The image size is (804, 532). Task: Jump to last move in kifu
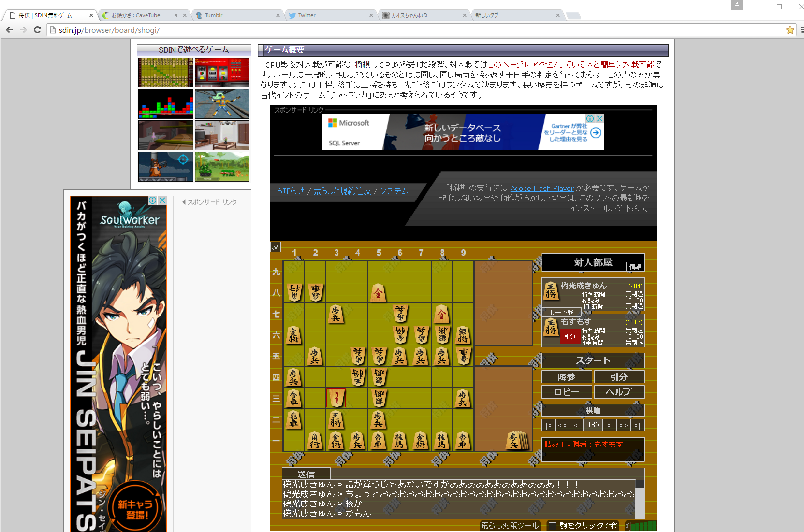(x=638, y=425)
